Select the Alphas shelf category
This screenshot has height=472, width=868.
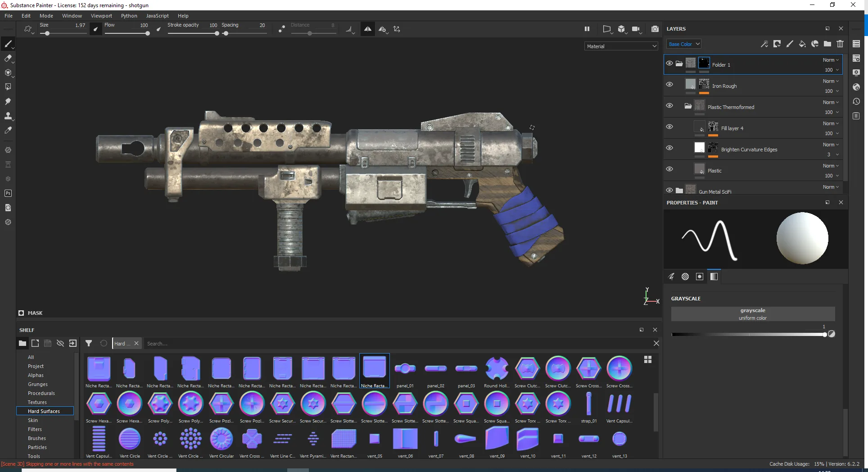point(36,375)
